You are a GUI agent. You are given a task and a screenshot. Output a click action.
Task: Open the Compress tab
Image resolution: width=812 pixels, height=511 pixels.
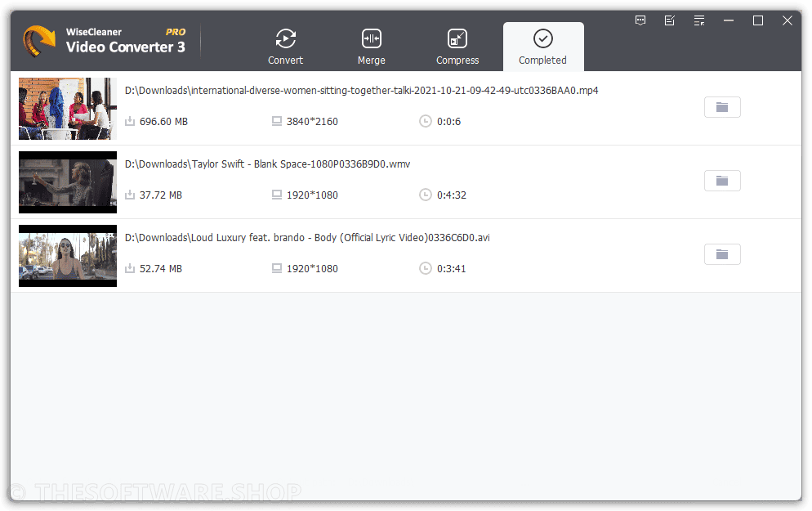click(x=457, y=47)
